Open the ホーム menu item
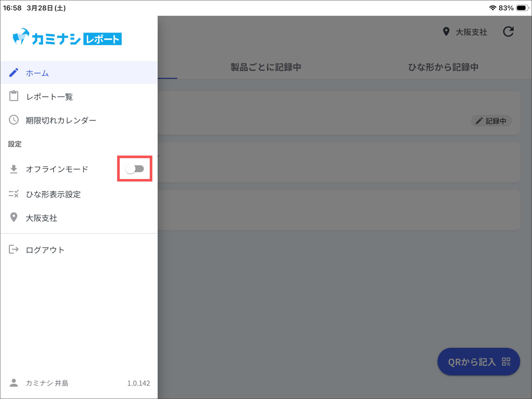Image resolution: width=532 pixels, height=399 pixels. [37, 73]
